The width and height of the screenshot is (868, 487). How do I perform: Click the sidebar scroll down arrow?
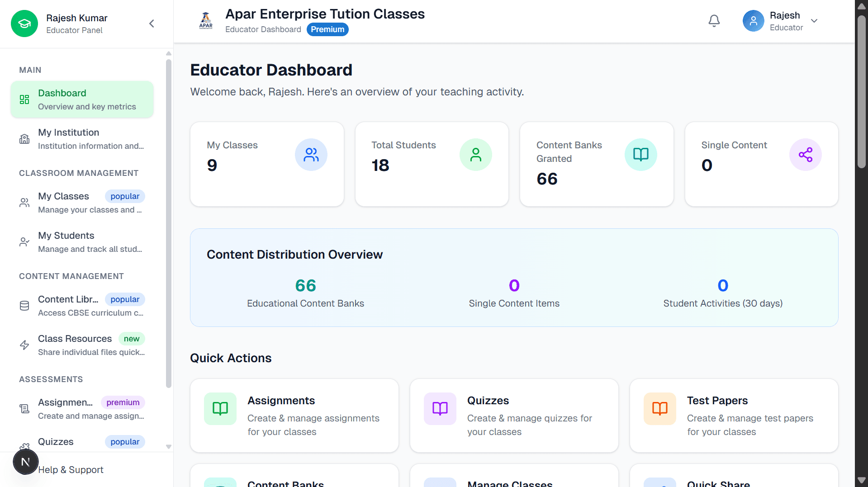(x=169, y=447)
